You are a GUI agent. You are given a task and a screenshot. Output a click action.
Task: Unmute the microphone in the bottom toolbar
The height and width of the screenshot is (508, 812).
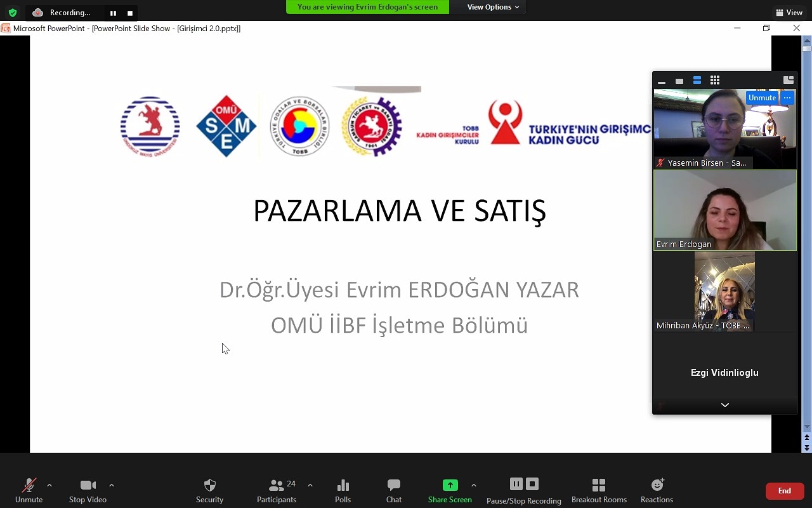[29, 490]
